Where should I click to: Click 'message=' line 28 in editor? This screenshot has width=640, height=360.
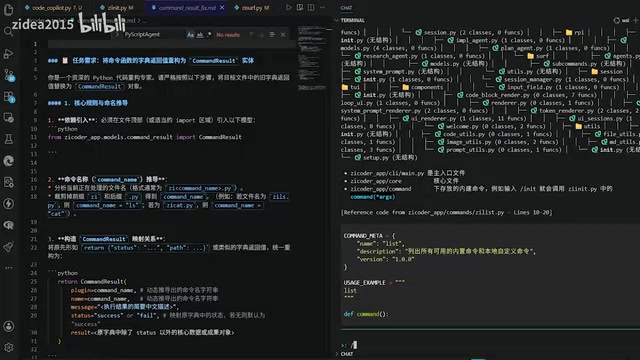[x=125, y=307]
